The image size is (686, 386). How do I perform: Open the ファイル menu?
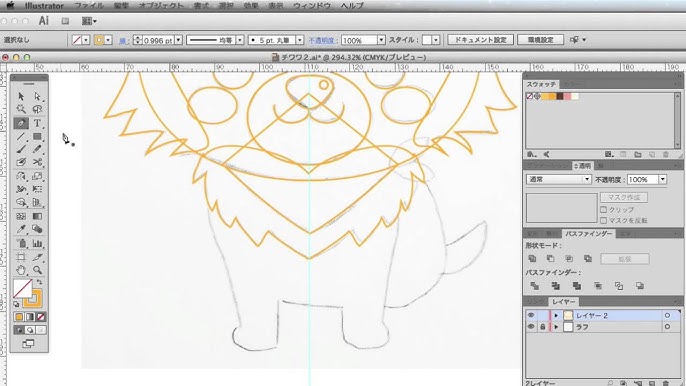(89, 6)
